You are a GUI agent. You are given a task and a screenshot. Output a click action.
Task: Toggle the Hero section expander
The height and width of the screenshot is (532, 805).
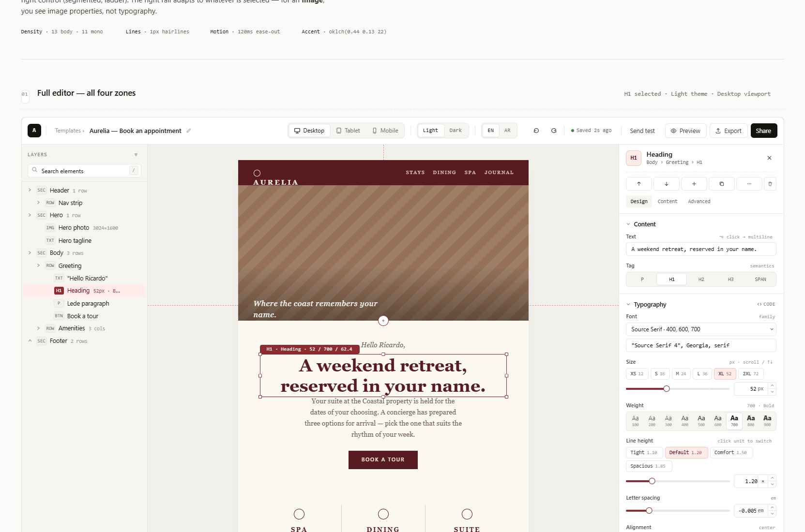30,215
